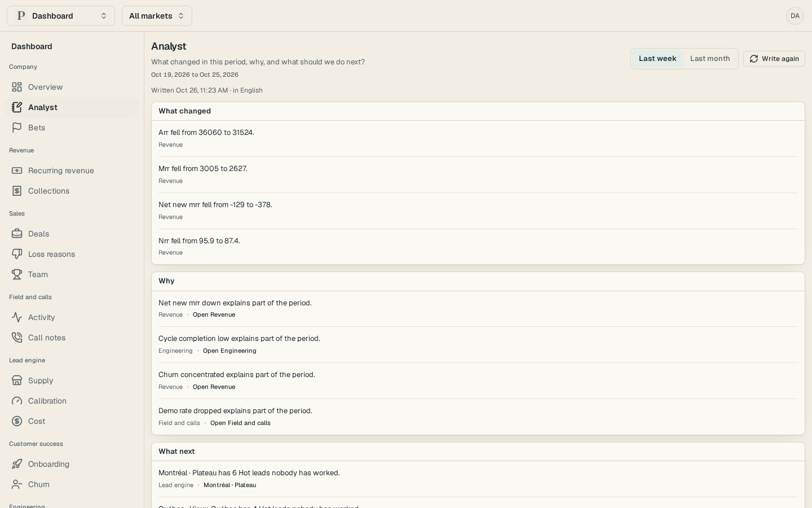Open Collections via the receipt icon

point(17,191)
